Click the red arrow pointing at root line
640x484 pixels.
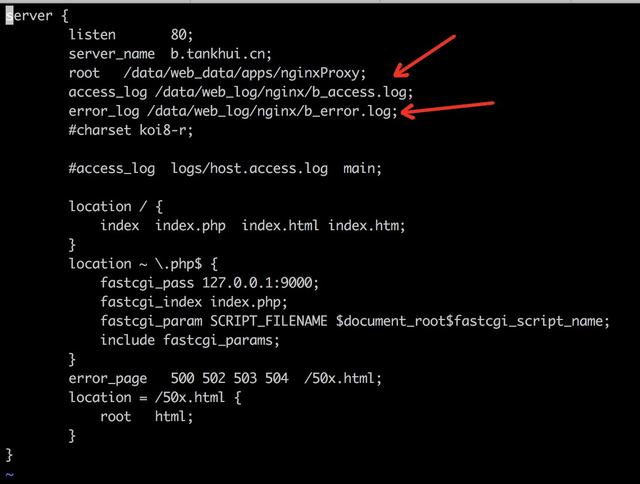click(x=424, y=56)
